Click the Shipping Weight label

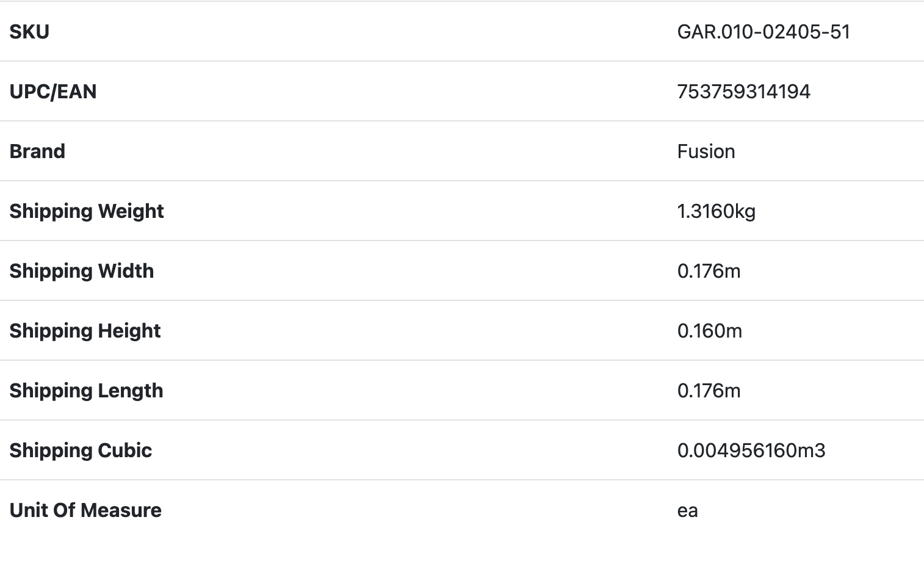tap(87, 211)
